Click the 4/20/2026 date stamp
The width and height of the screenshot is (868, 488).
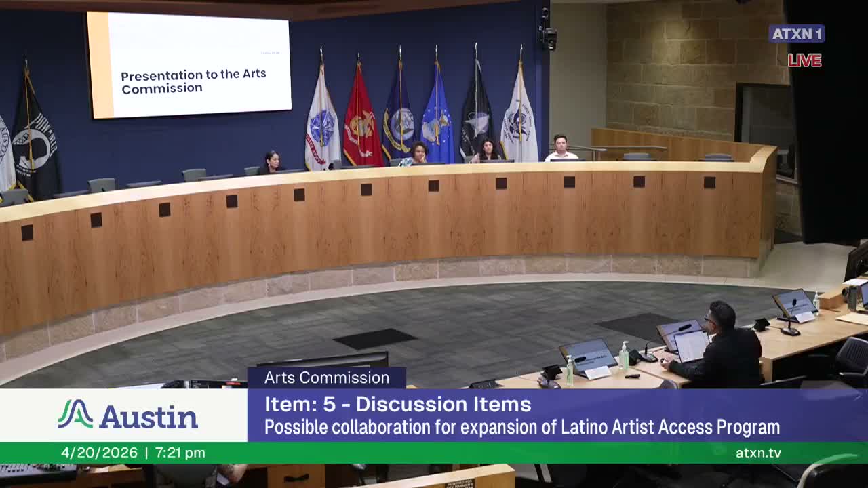click(99, 453)
